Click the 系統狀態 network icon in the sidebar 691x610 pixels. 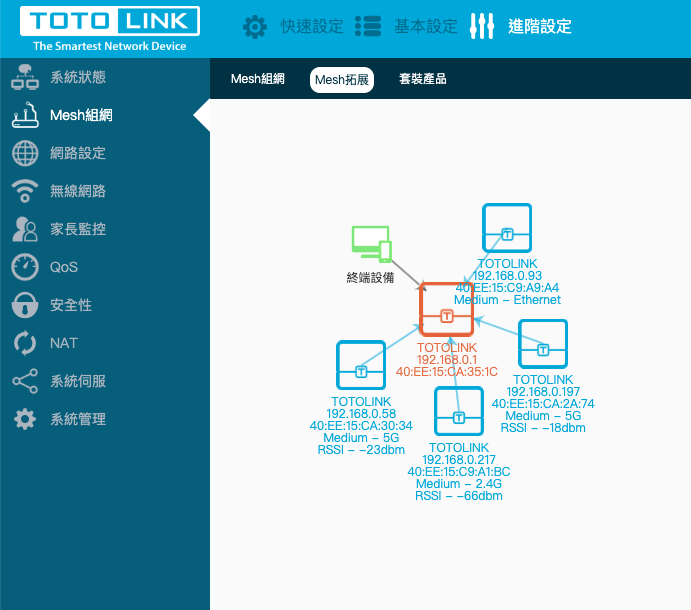point(25,77)
